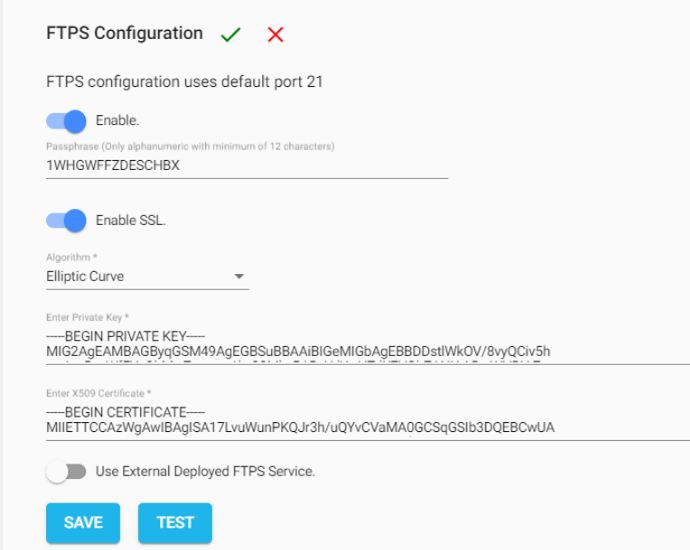Click the green checkmark beside FTPS Configuration
This screenshot has height=550, width=690.
(231, 34)
